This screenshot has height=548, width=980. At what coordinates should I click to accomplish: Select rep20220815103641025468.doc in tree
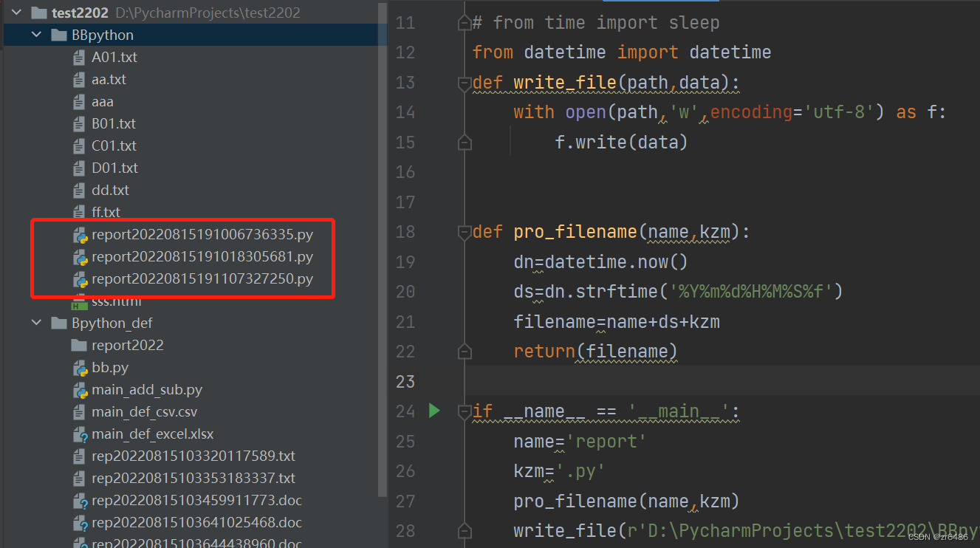click(197, 522)
